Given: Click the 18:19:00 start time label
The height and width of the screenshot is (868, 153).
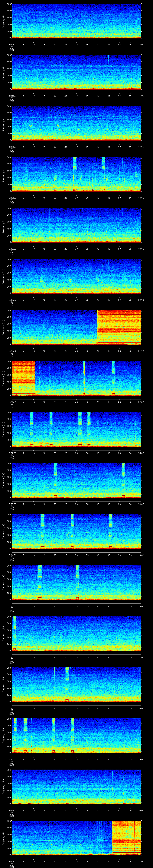Looking at the screenshot, I should tap(12, 300).
